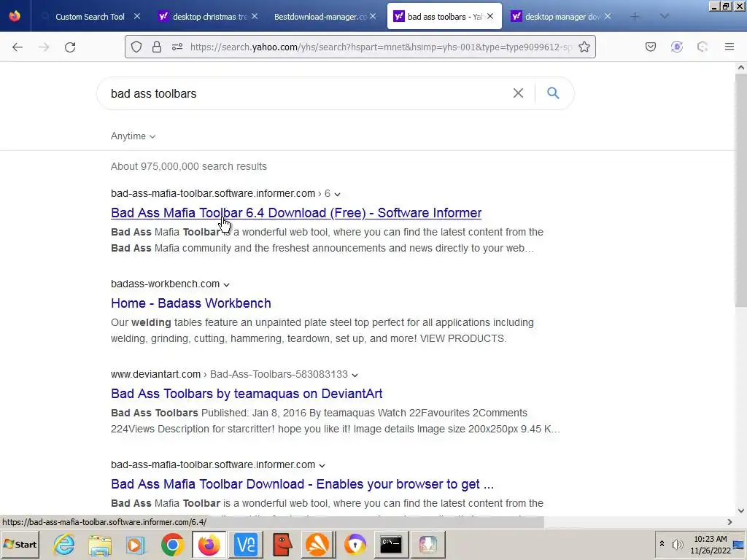Click the scrollbar up arrow

tap(741, 68)
